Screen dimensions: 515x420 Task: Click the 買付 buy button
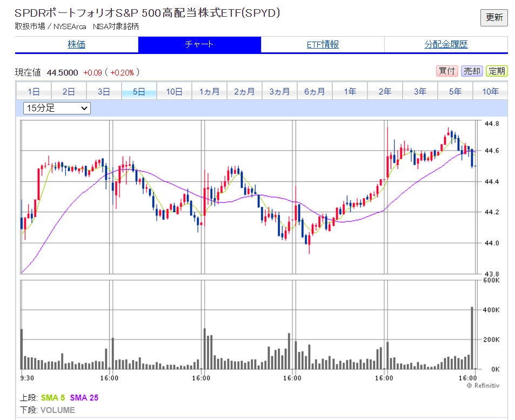pos(447,71)
